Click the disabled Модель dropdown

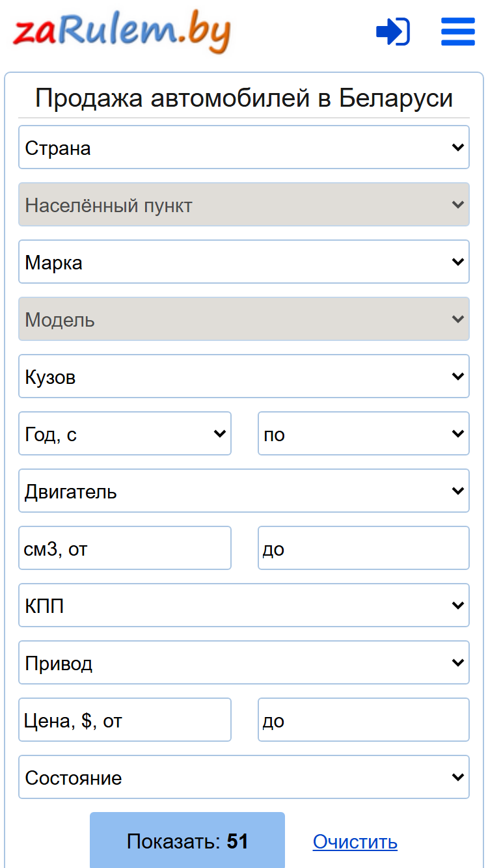click(x=244, y=319)
